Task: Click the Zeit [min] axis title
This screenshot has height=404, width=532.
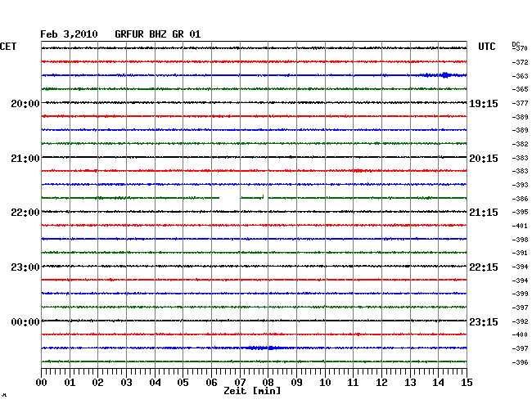Action: pyautogui.click(x=252, y=391)
